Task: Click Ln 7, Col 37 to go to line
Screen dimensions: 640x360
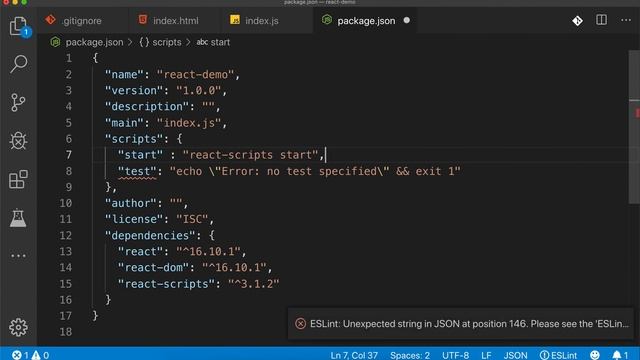Action: click(354, 355)
